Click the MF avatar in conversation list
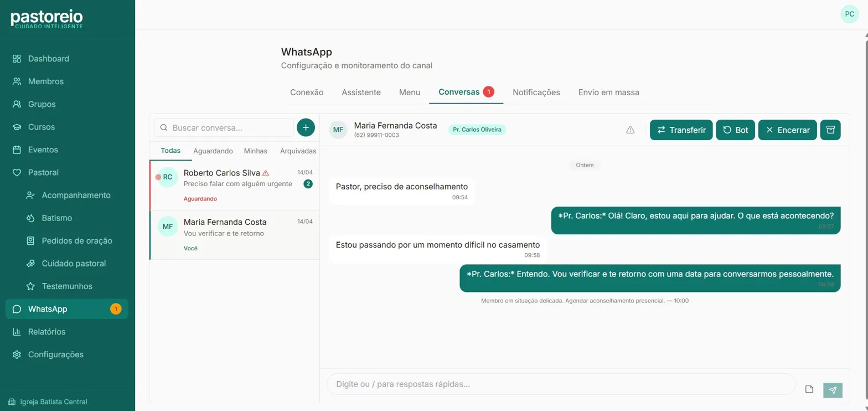 coord(167,227)
